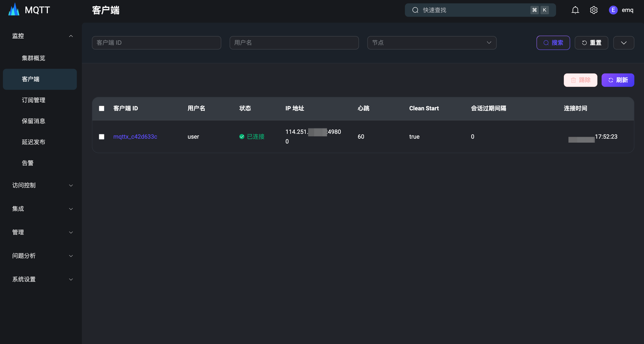This screenshot has width=644, height=344.
Task: Focus the 客户端 ID filter field
Action: (157, 43)
